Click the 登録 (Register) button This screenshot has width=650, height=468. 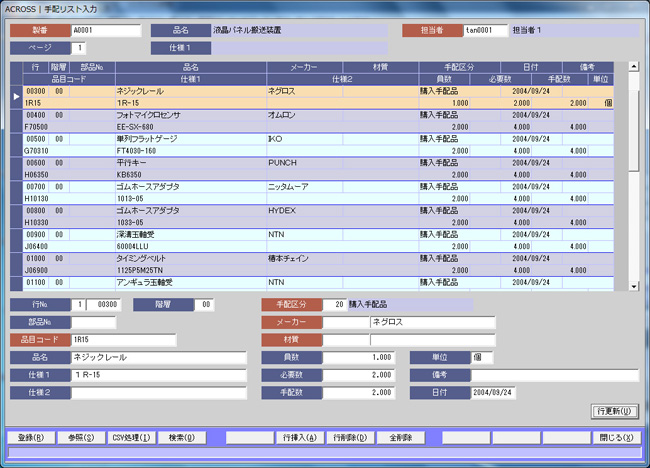30,437
